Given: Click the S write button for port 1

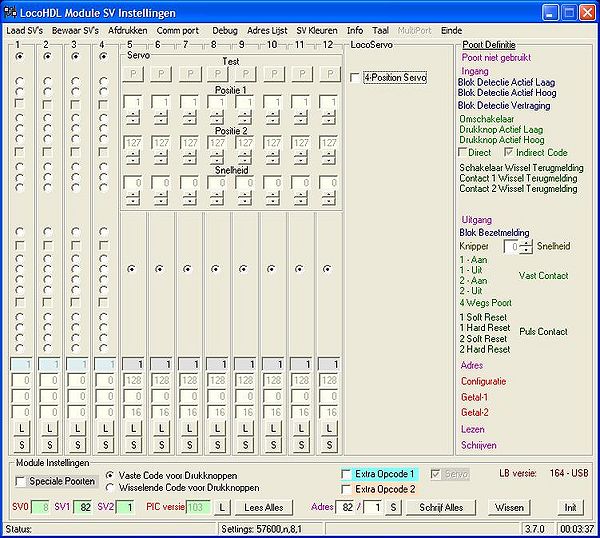Looking at the screenshot, I should pyautogui.click(x=21, y=445).
